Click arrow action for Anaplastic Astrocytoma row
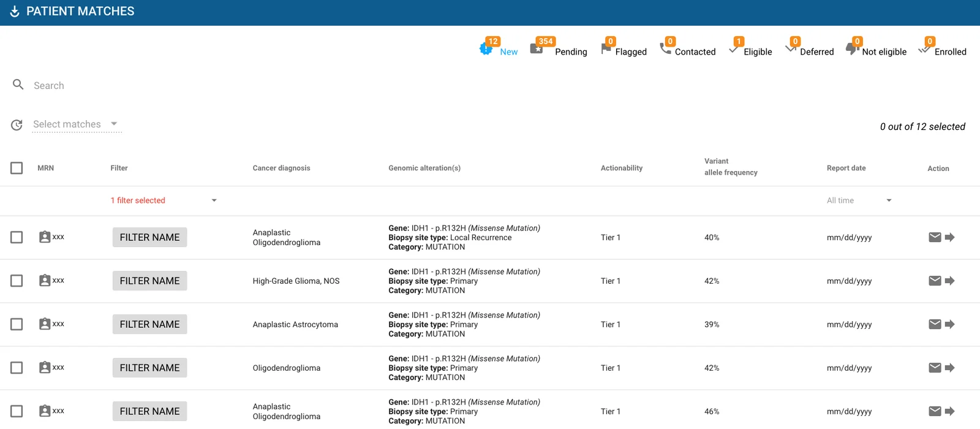Screen dimensions: 980x429 [x=950, y=324]
